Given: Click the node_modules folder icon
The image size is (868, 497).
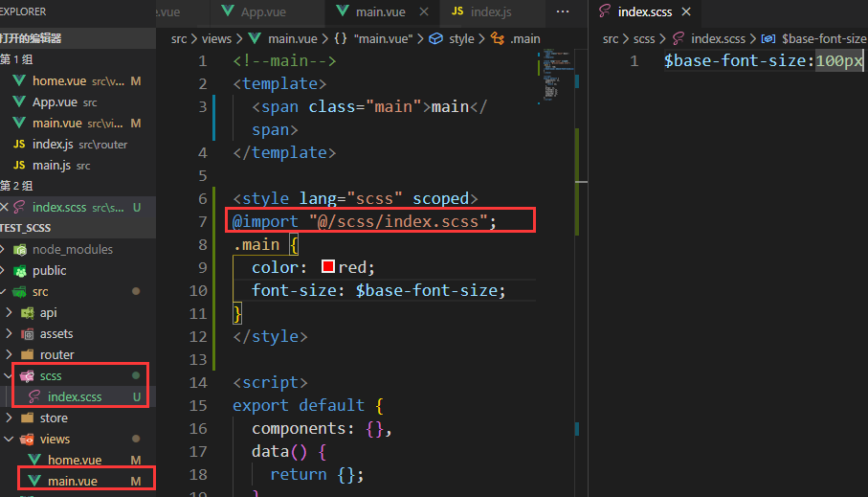Looking at the screenshot, I should pos(20,250).
